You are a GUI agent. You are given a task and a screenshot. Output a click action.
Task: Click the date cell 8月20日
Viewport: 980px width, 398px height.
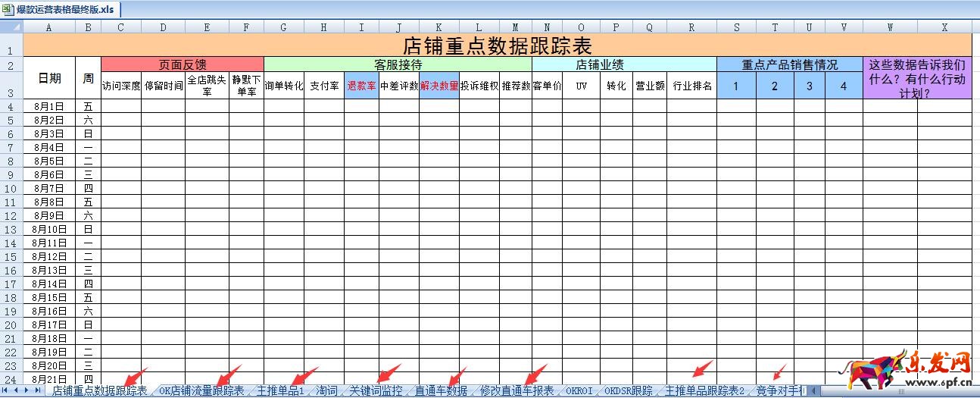click(49, 365)
